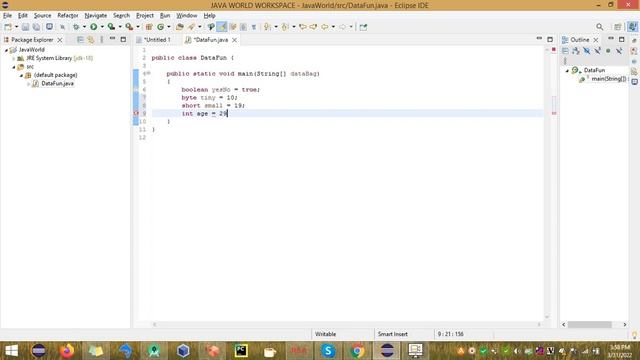Screen dimensions: 640x360
Task: Click the green Run button in toolbar
Action: 93,27
